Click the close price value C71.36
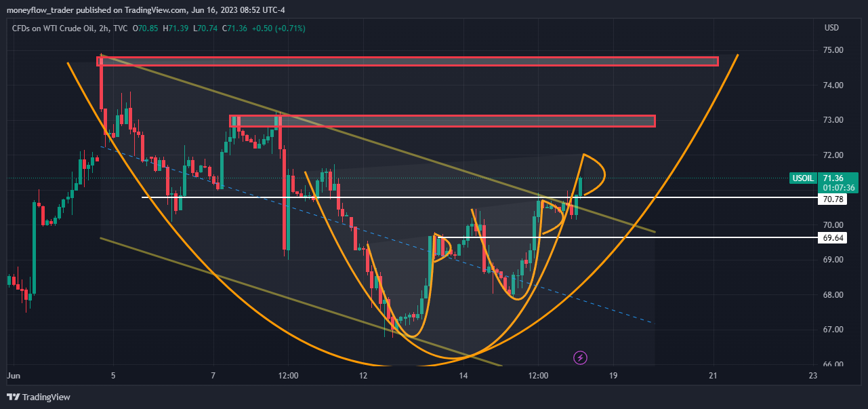 tap(236, 28)
